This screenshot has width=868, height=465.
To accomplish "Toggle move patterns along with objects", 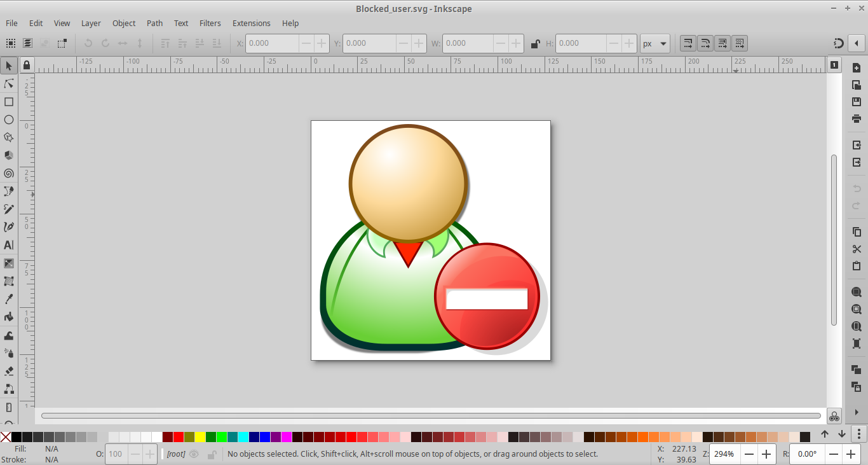I will [739, 43].
